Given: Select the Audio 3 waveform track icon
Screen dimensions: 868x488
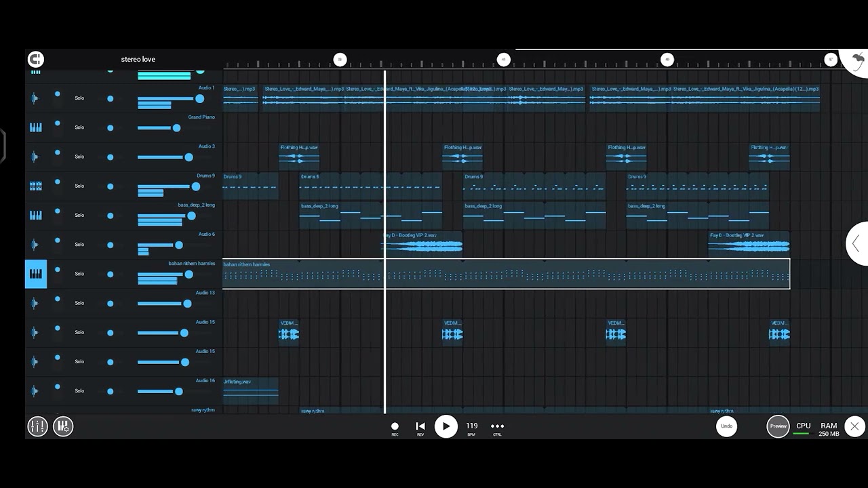Looking at the screenshot, I should coord(35,157).
